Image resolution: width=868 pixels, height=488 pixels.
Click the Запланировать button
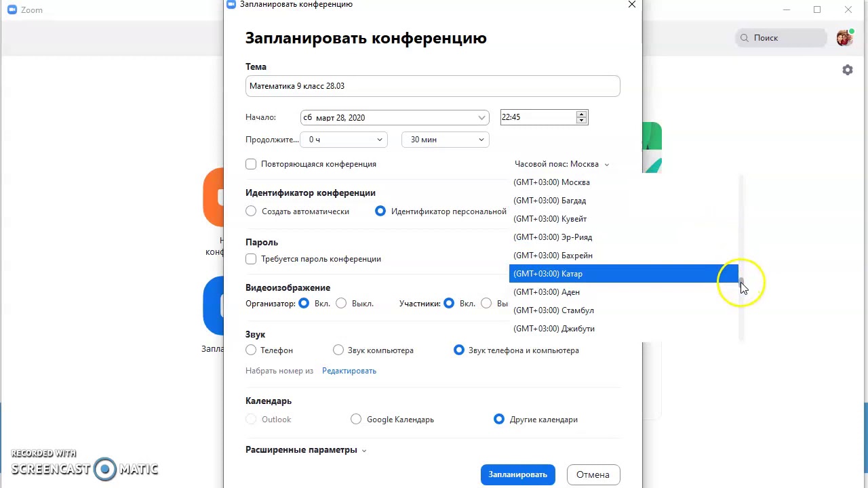point(518,474)
